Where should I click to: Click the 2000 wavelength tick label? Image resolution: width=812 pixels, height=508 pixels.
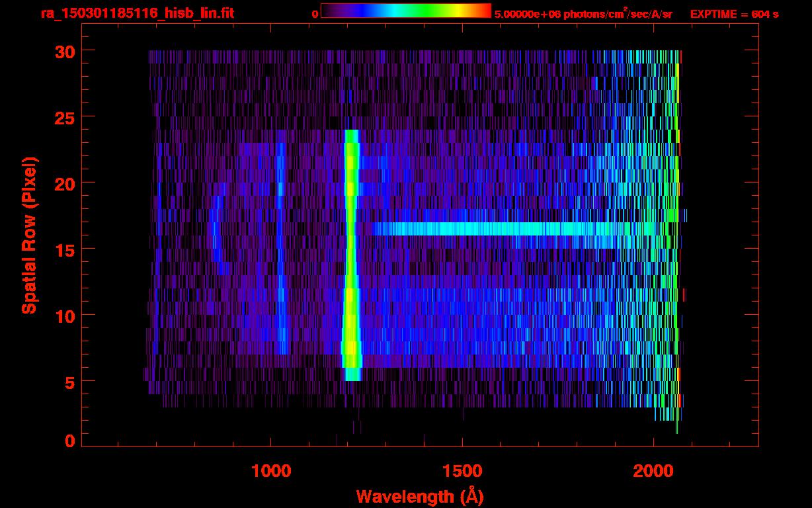coord(653,470)
